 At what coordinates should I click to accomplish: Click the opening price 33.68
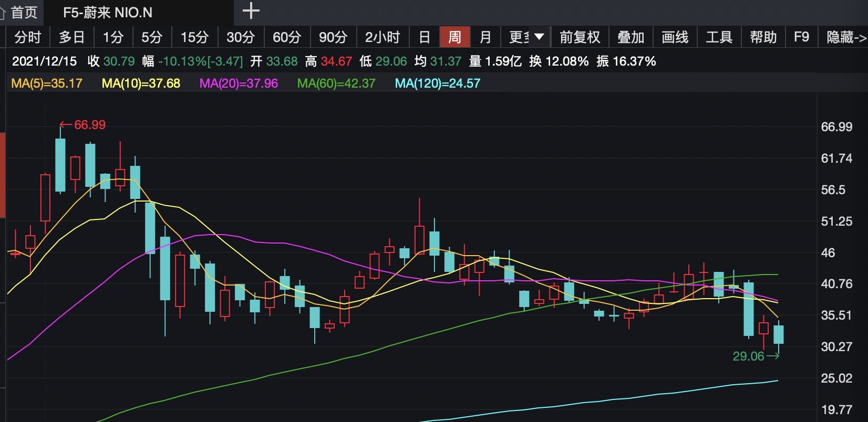pos(282,61)
